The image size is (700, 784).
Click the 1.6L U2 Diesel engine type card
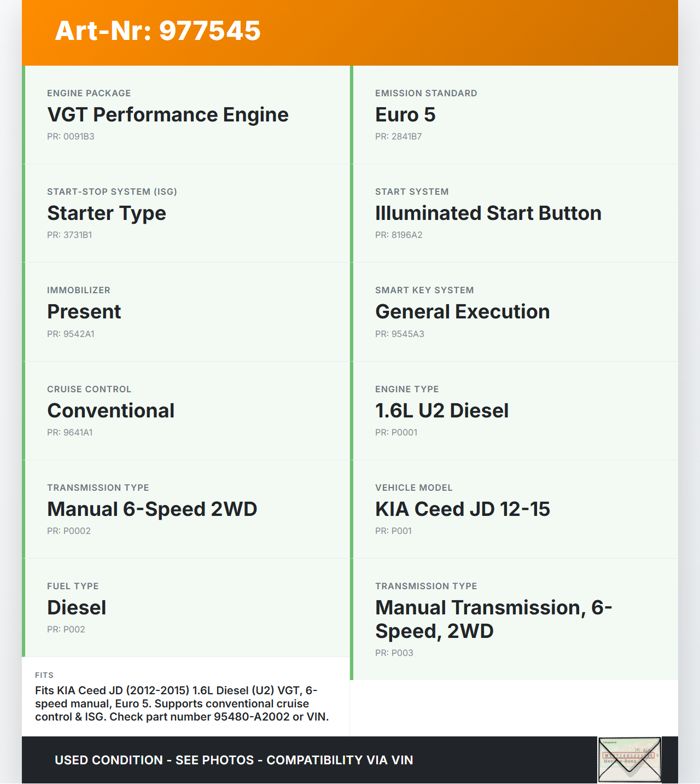(x=515, y=410)
